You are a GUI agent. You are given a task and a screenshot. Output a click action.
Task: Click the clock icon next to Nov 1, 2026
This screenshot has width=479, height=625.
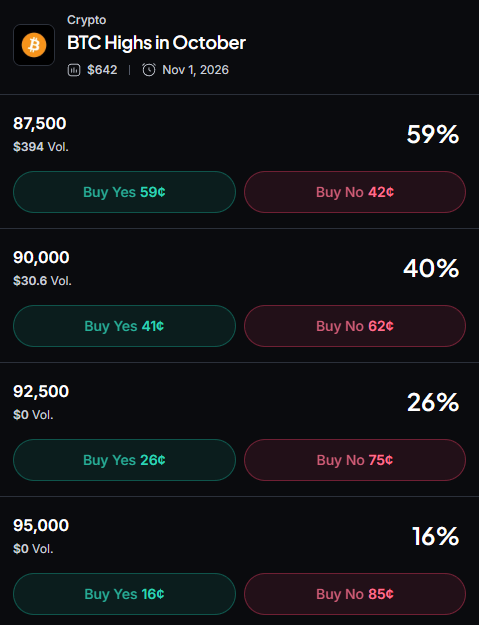coord(149,70)
